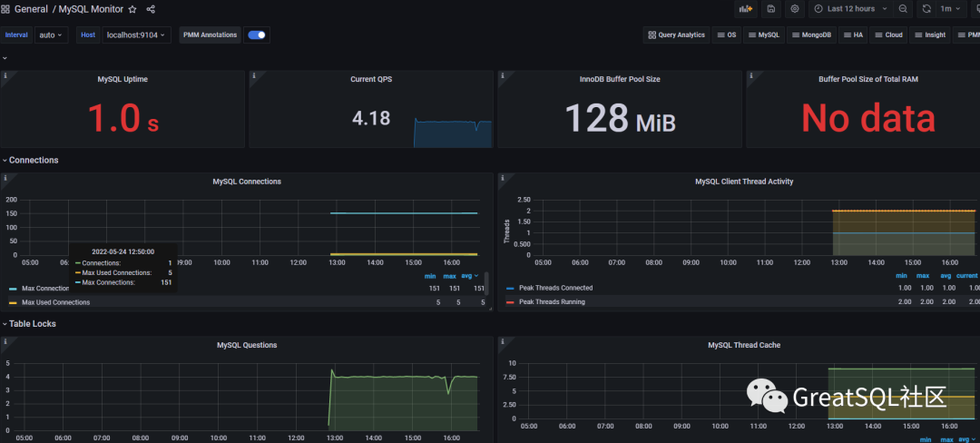Open the MySQL Thread Cache panel title menu
This screenshot has height=443, width=980.
744,345
